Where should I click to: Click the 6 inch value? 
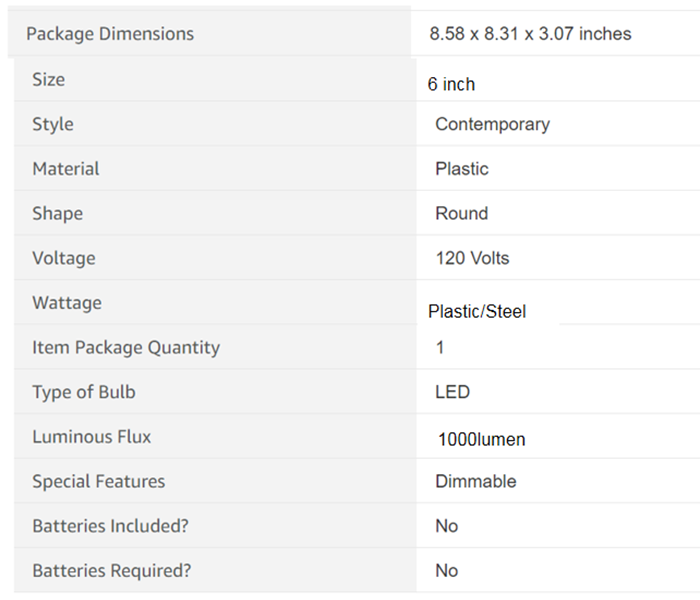tap(451, 84)
